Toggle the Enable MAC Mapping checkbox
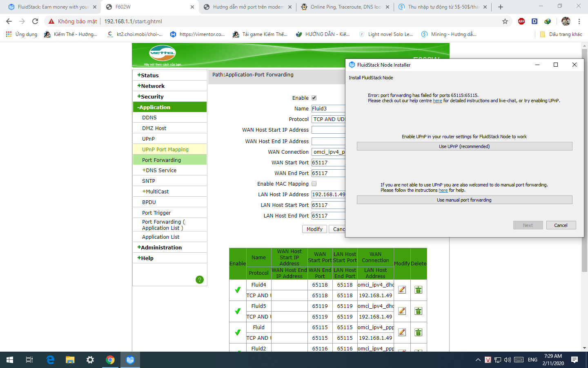Viewport: 588px width, 368px height. pos(314,184)
